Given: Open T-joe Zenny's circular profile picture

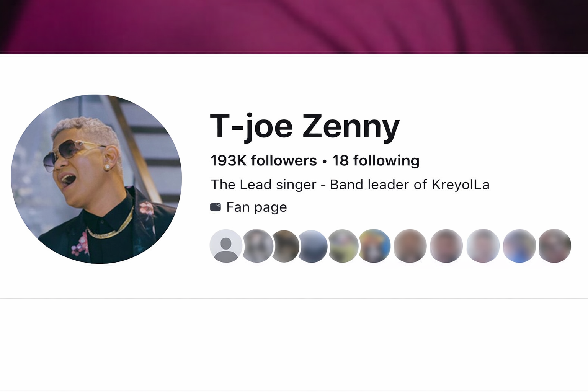Looking at the screenshot, I should pyautogui.click(x=96, y=179).
